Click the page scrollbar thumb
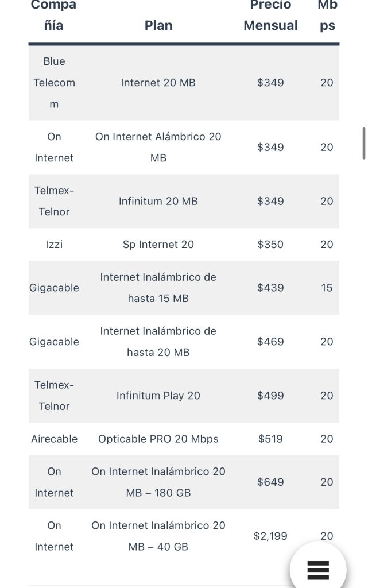This screenshot has height=588, width=368. point(363,144)
